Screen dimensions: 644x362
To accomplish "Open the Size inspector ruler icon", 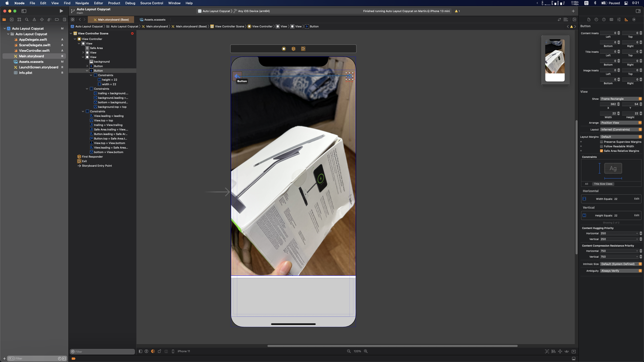I will click(626, 20).
